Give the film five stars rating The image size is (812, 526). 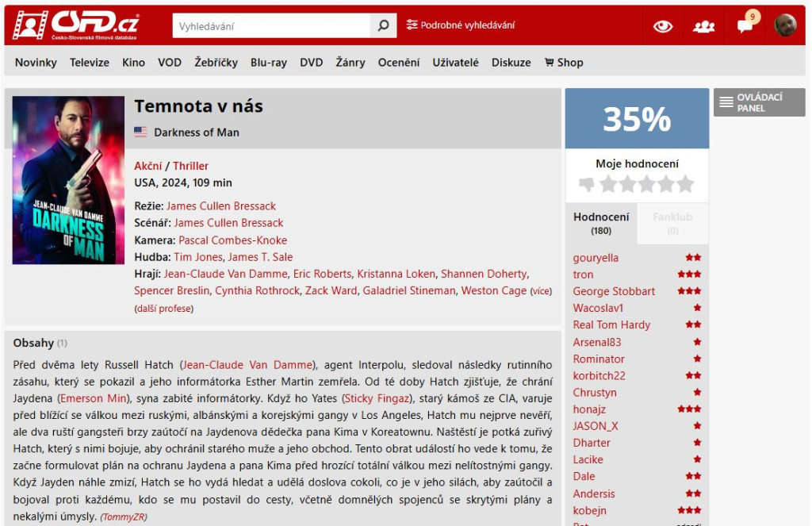pos(685,183)
